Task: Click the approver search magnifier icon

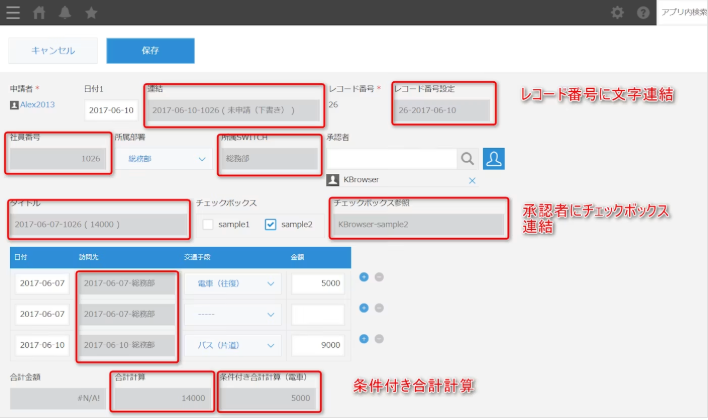Action: (467, 159)
